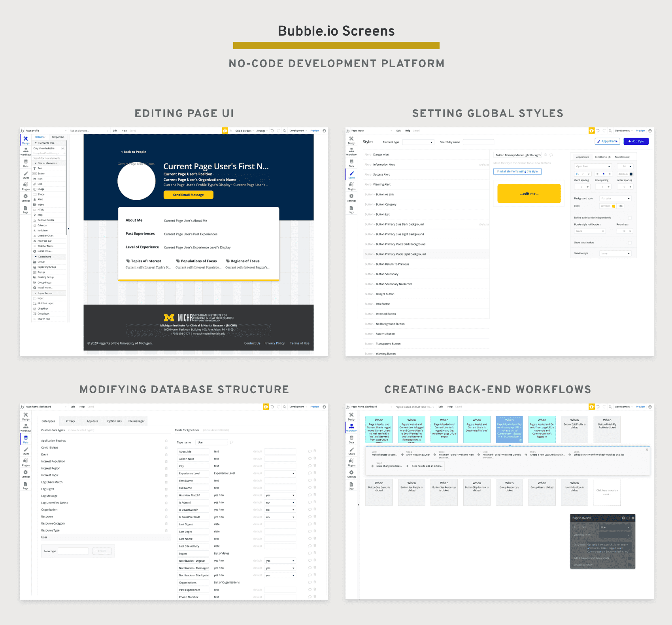
Task: Select Styles sidebar icon in Global Styles screen
Action: (x=351, y=174)
